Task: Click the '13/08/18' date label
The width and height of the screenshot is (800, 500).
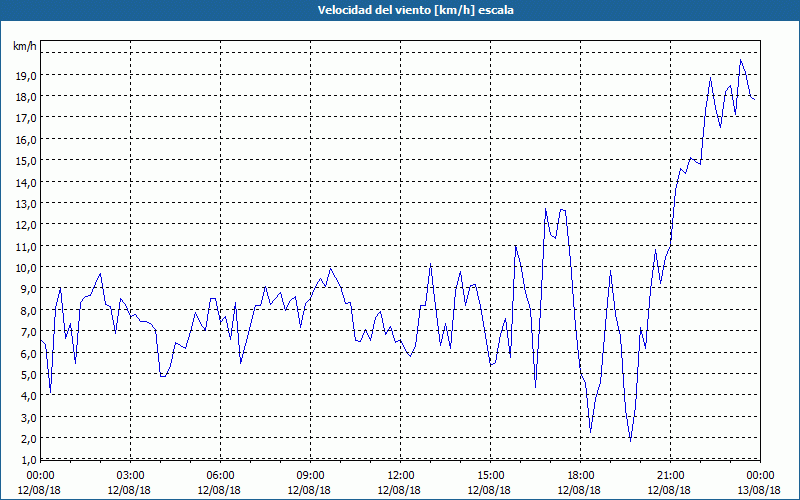Action: [x=759, y=490]
